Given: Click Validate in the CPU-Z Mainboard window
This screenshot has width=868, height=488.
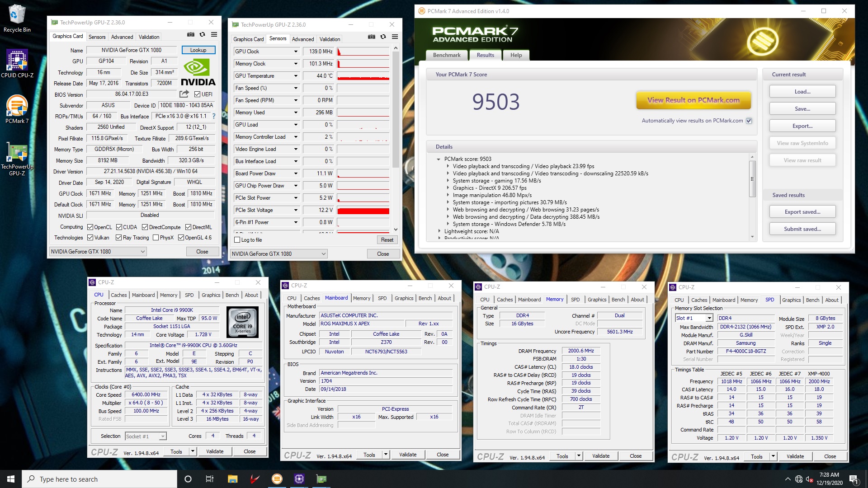Looking at the screenshot, I should [408, 455].
